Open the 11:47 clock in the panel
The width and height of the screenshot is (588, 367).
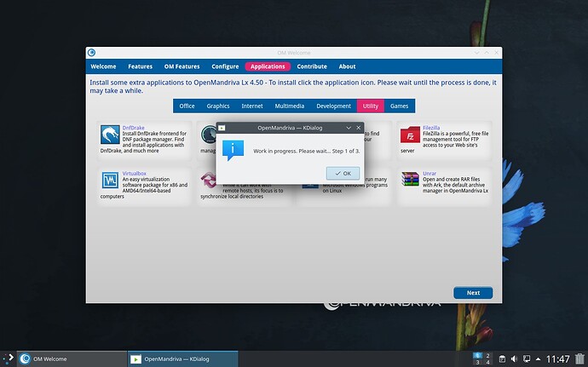pos(557,359)
